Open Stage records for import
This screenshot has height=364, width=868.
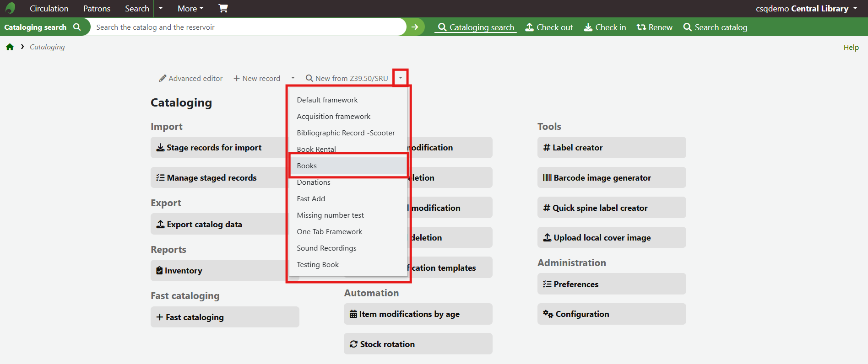click(x=214, y=148)
